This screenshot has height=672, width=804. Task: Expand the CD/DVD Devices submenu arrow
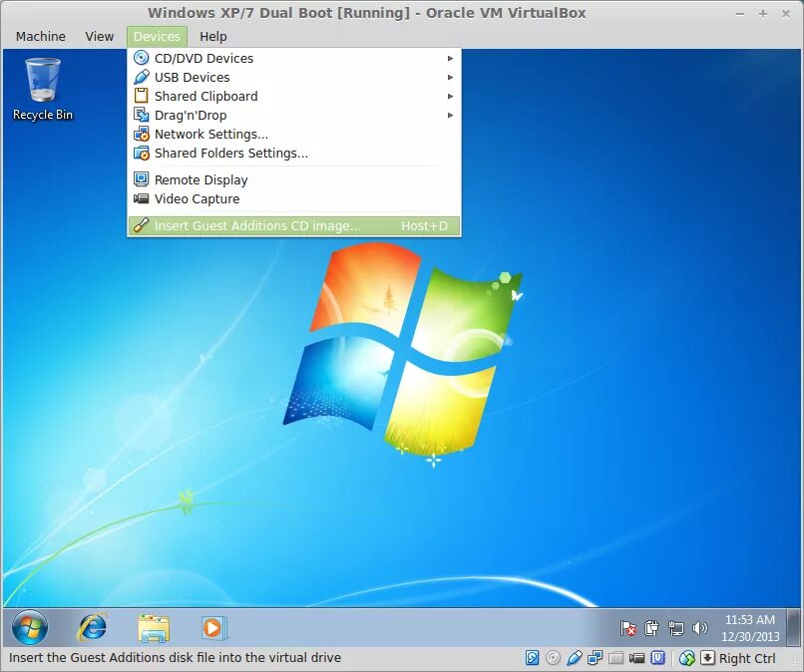[452, 58]
